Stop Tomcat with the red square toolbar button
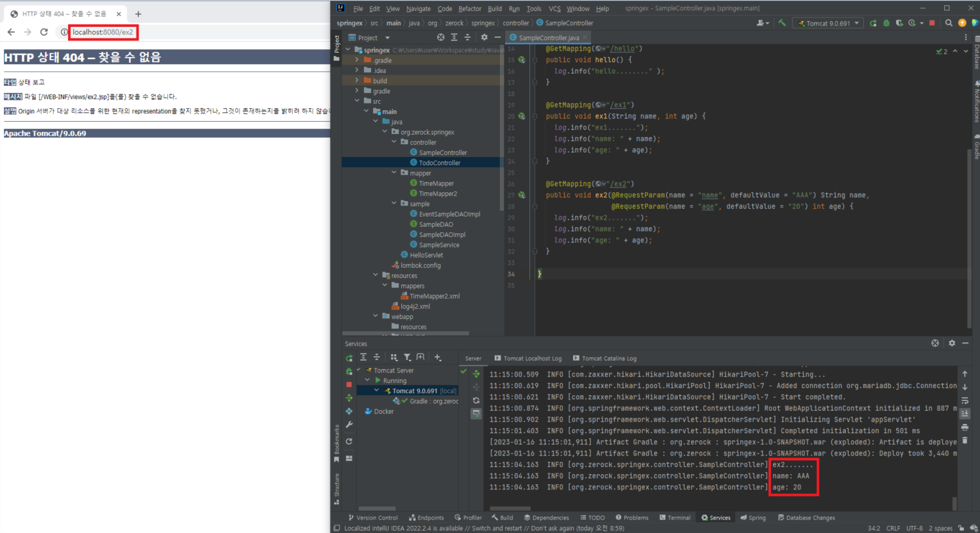The width and height of the screenshot is (980, 533). click(x=932, y=23)
